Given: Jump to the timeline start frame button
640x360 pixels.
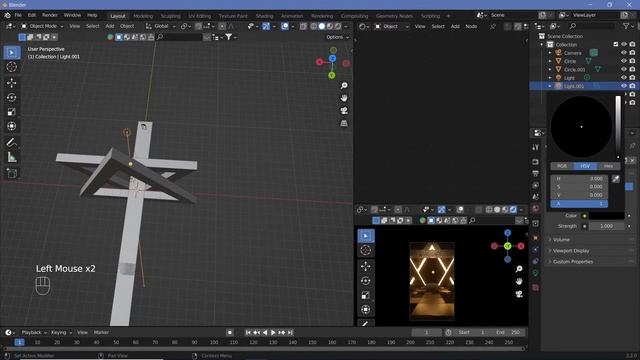Looking at the screenshot, I should (248, 333).
